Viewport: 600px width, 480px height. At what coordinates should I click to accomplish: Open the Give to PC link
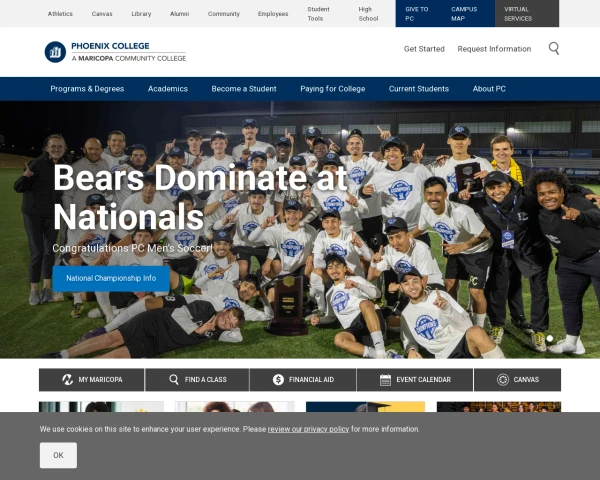tap(418, 13)
